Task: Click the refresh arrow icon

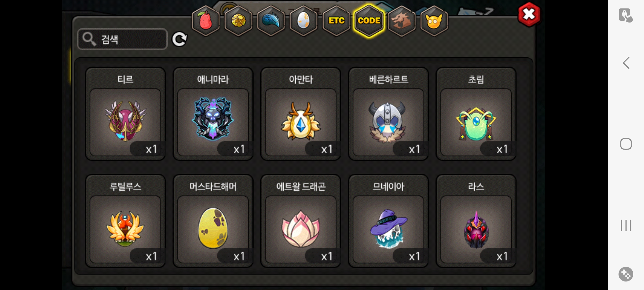Action: click(x=180, y=39)
